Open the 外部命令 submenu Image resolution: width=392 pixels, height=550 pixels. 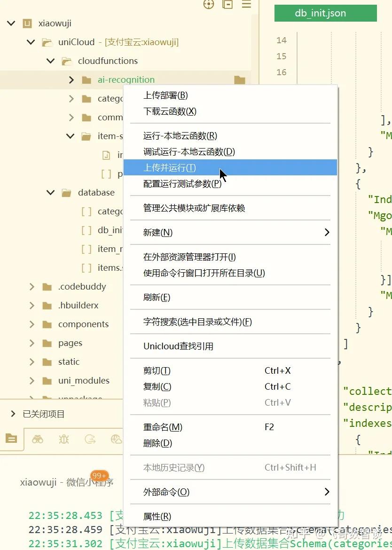click(166, 492)
